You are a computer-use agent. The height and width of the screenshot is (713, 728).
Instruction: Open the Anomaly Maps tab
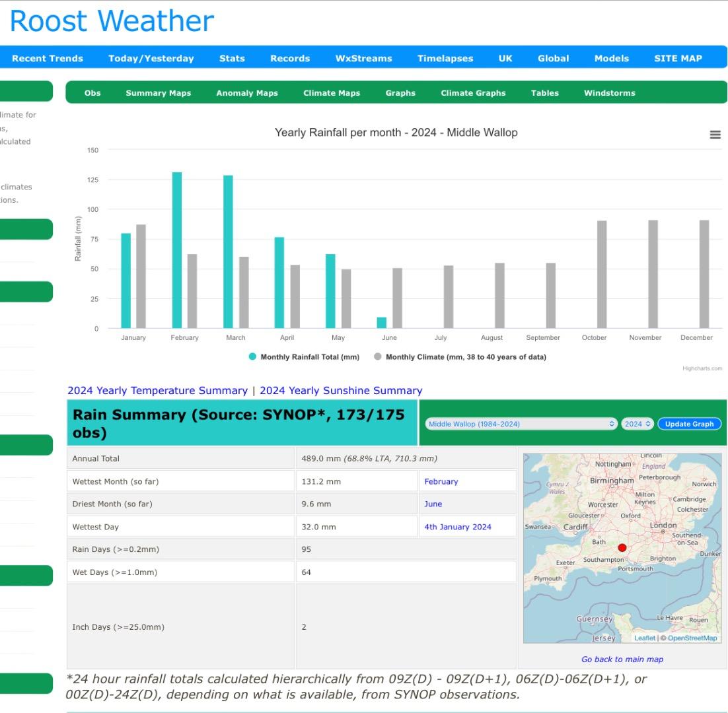coord(247,93)
